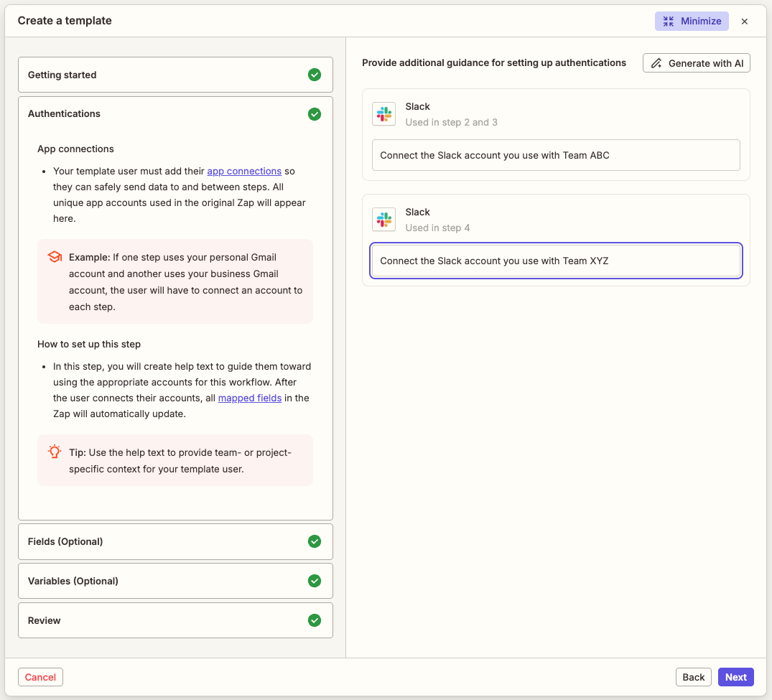Click the Next button to continue
Image resolution: width=772 pixels, height=700 pixels.
735,676
